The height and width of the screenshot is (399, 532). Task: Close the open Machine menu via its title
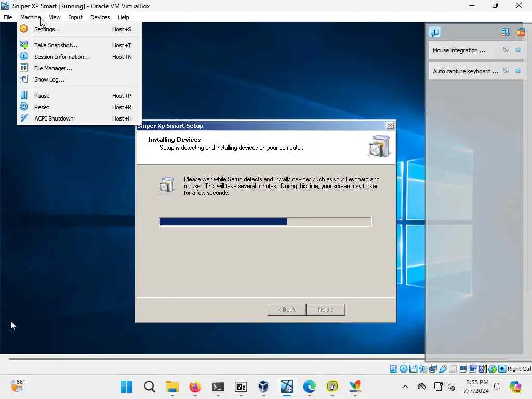30,17
